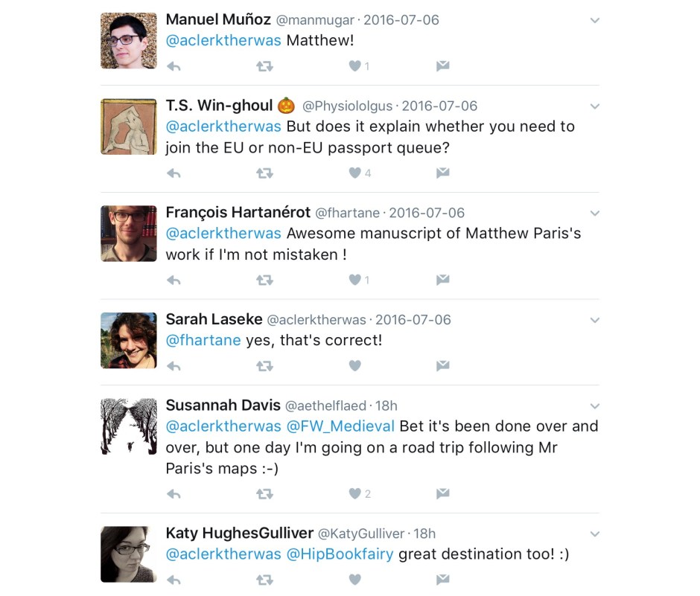The image size is (700, 596).
Task: Open the @fhartane mention in Sarah's reply
Action: 203,341
